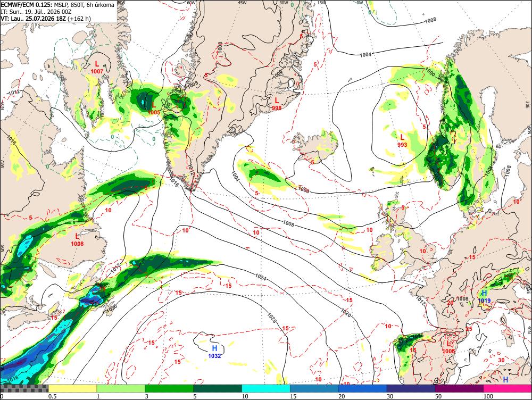Click the red '25' temperature contour label
Viewport: 532px width, 400px height.
point(469,329)
